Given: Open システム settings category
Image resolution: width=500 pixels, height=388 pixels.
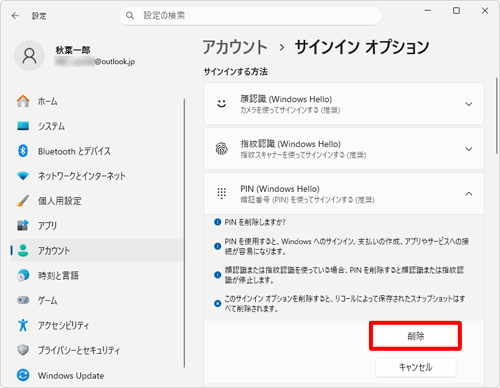Looking at the screenshot, I should coord(97,126).
